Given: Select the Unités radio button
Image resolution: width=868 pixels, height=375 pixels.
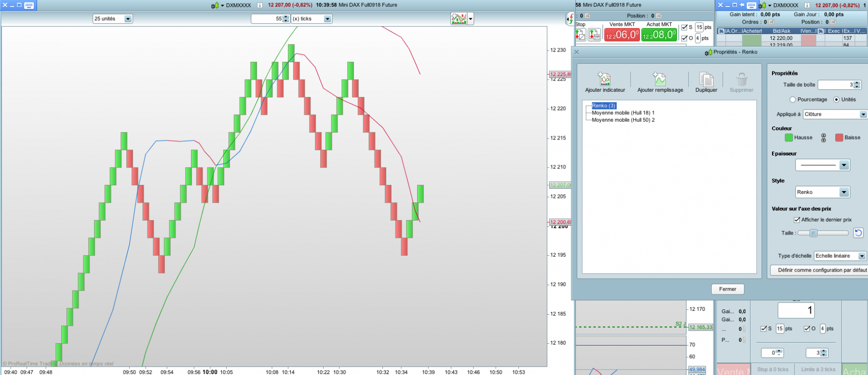Looking at the screenshot, I should click(836, 99).
